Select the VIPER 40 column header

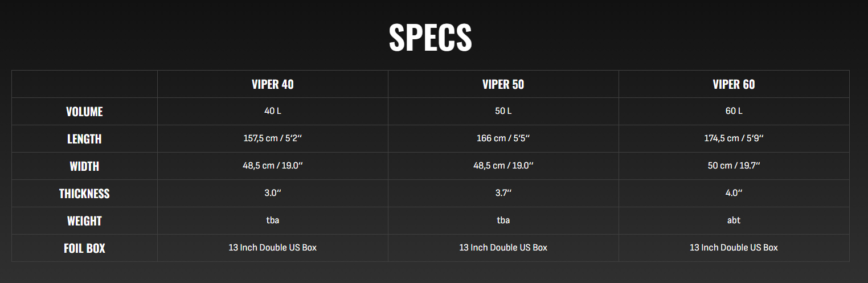pyautogui.click(x=273, y=84)
